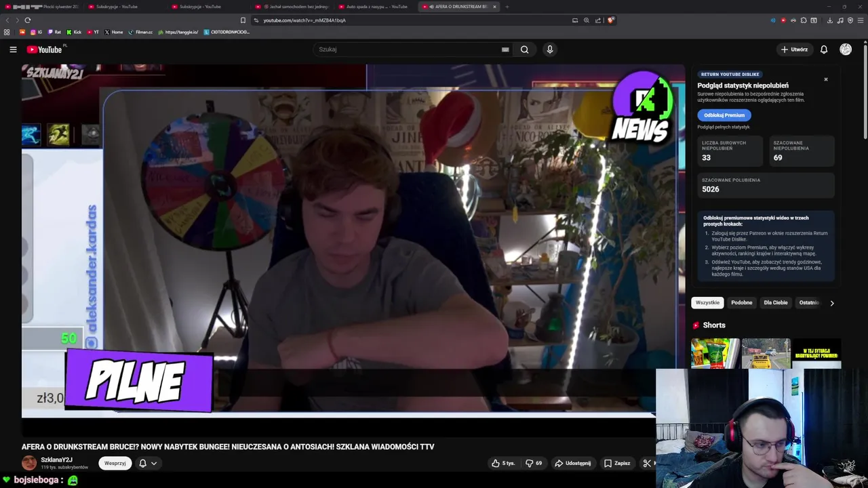Open Brave Shields lion icon
The height and width of the screenshot is (488, 868).
[610, 20]
